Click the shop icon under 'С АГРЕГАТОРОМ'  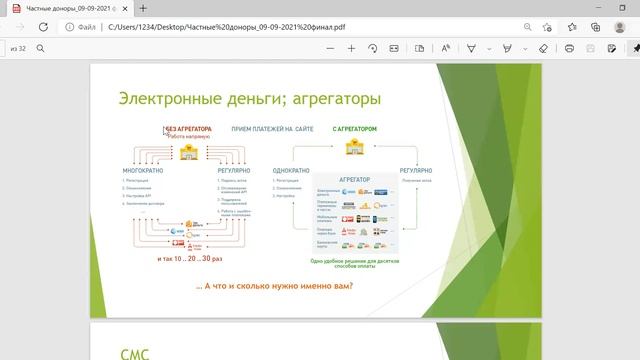354,147
